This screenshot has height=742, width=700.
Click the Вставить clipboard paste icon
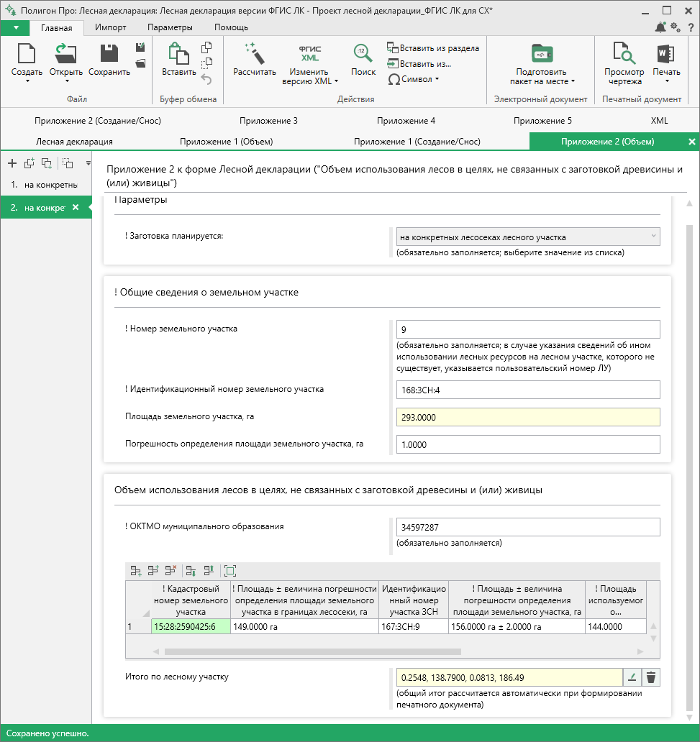pyautogui.click(x=178, y=53)
